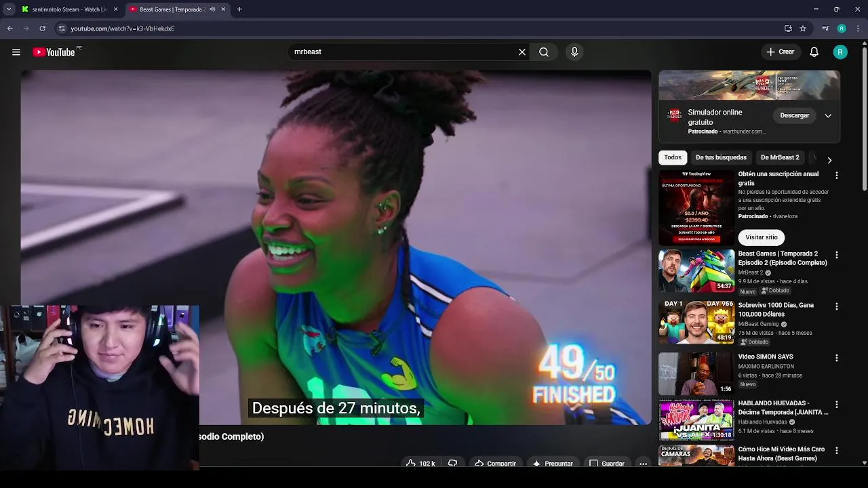
Task: Click the address bar URL
Action: (123, 28)
